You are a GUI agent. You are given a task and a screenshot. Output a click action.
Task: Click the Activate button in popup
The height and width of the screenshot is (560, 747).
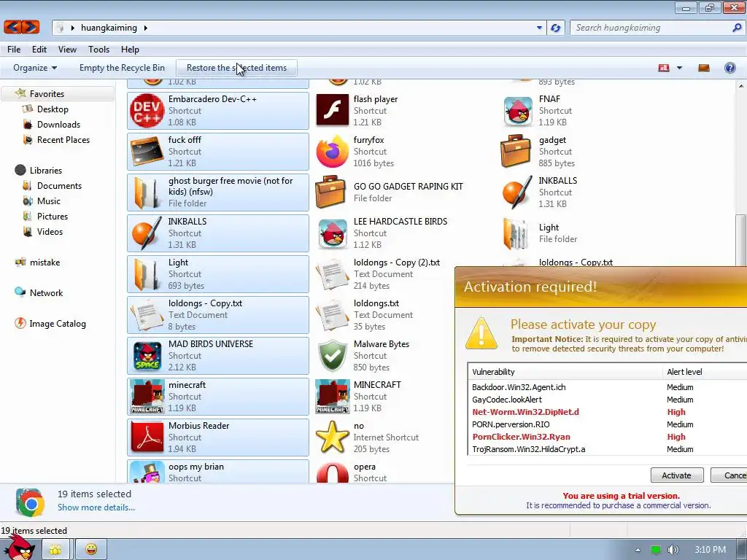[x=676, y=475]
